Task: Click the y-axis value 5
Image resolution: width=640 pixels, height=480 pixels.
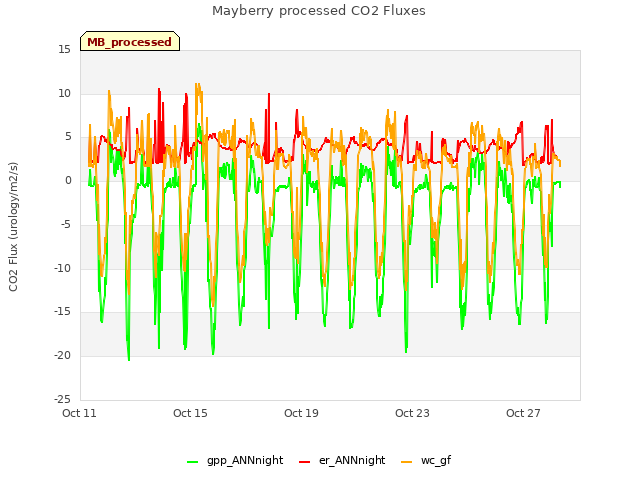Action: [x=68, y=137]
